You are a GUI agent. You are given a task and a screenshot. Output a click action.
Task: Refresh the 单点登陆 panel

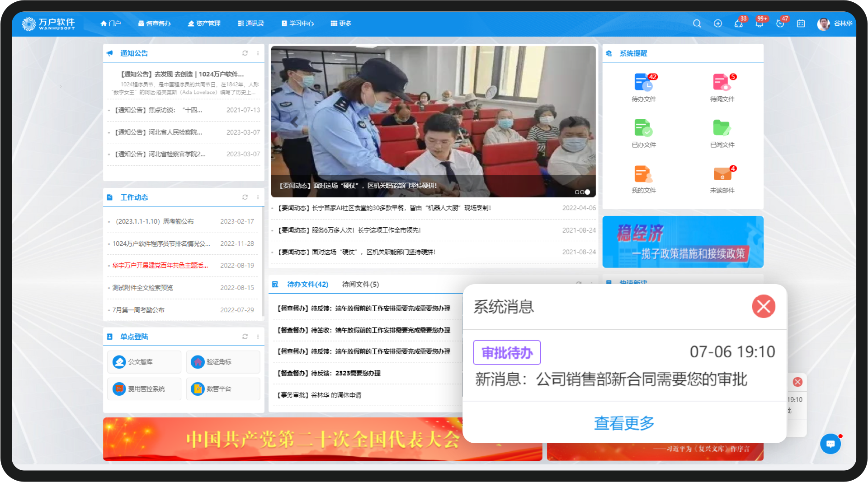click(245, 337)
